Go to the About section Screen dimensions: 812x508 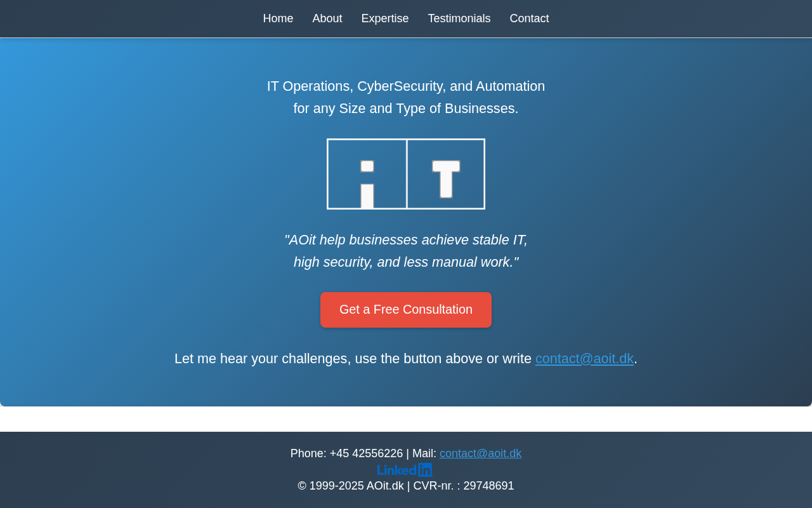tap(327, 18)
